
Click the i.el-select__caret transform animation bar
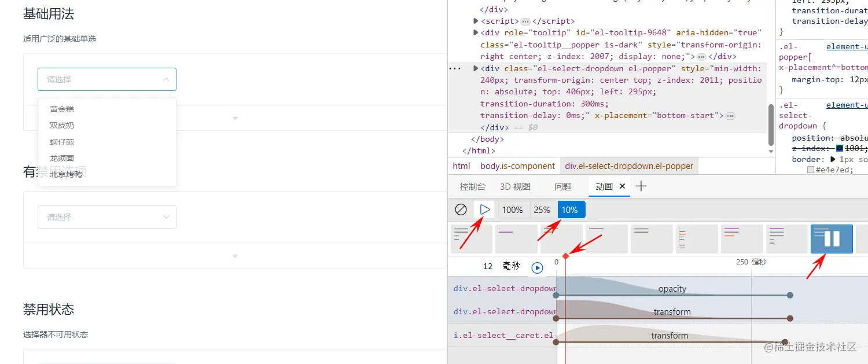[670, 336]
